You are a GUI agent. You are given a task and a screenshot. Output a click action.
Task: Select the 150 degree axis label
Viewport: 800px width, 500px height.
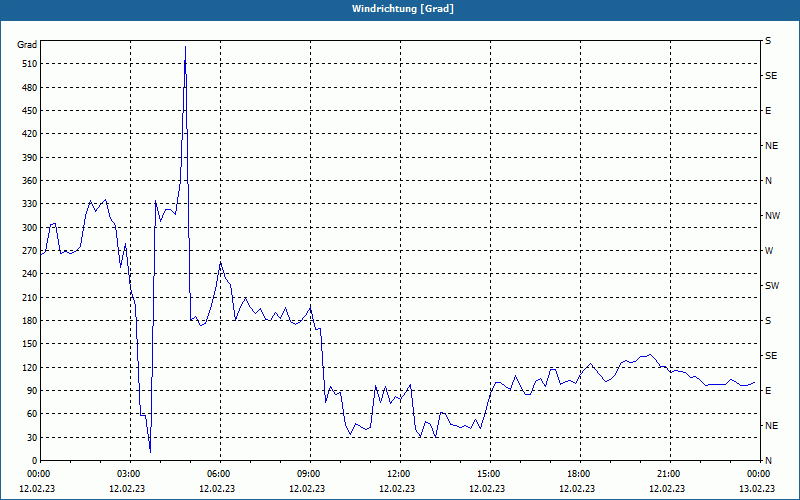(x=30, y=344)
